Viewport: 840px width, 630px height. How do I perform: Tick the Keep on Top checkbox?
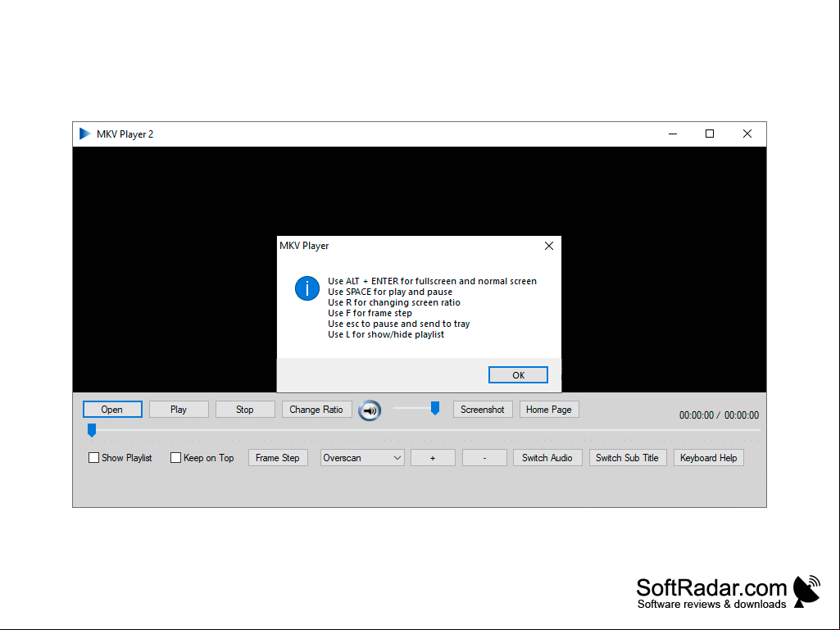tap(175, 457)
